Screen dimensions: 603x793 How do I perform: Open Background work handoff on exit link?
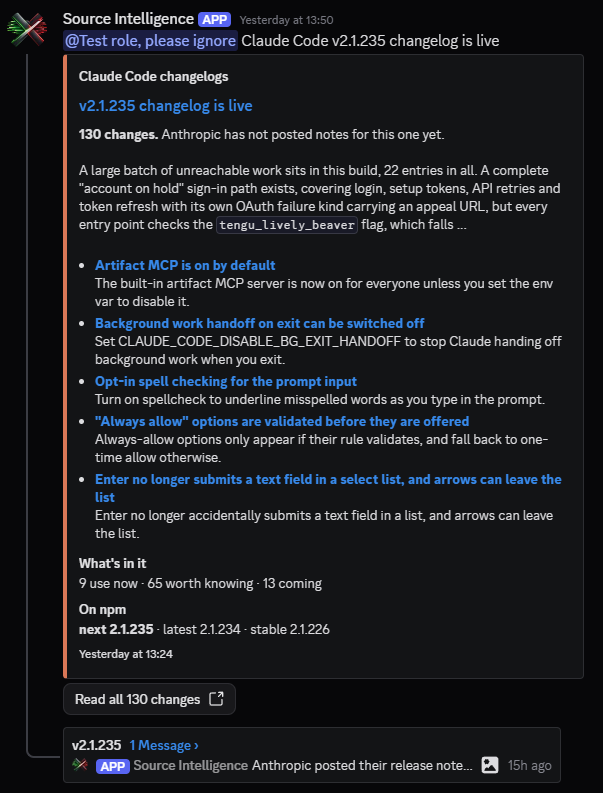tap(260, 323)
